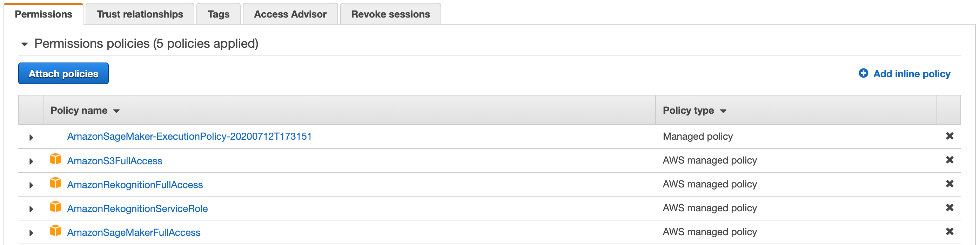Click the Attach policies button

point(63,73)
